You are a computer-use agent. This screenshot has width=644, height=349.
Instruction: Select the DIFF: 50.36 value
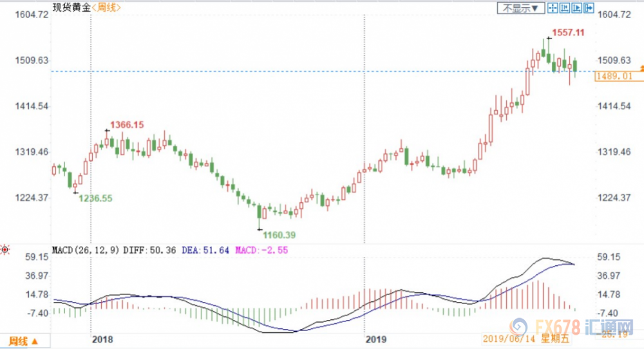(149, 250)
